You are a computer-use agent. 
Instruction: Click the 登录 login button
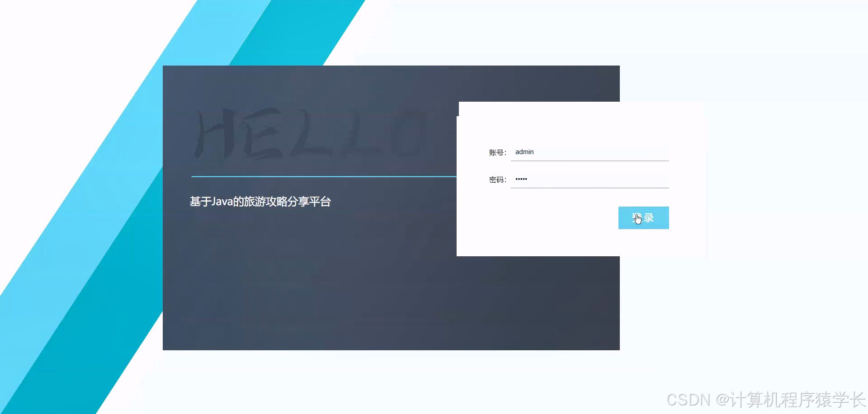pos(643,218)
